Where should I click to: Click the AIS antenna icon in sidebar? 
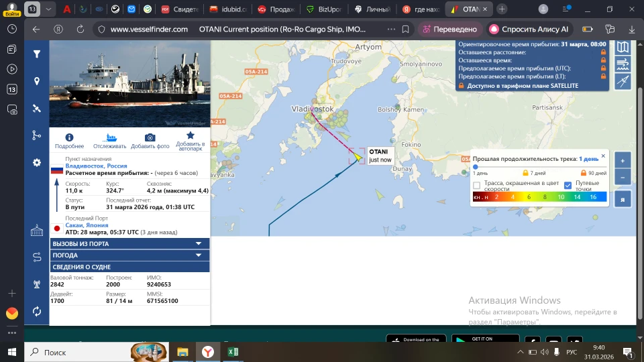36,284
